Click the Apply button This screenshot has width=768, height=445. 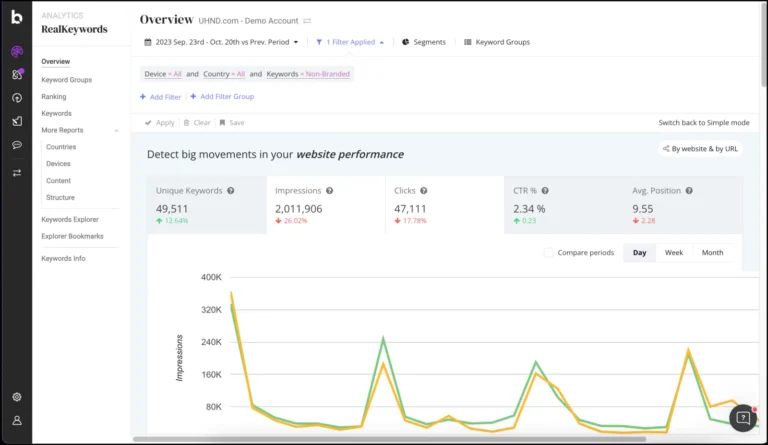click(x=160, y=122)
